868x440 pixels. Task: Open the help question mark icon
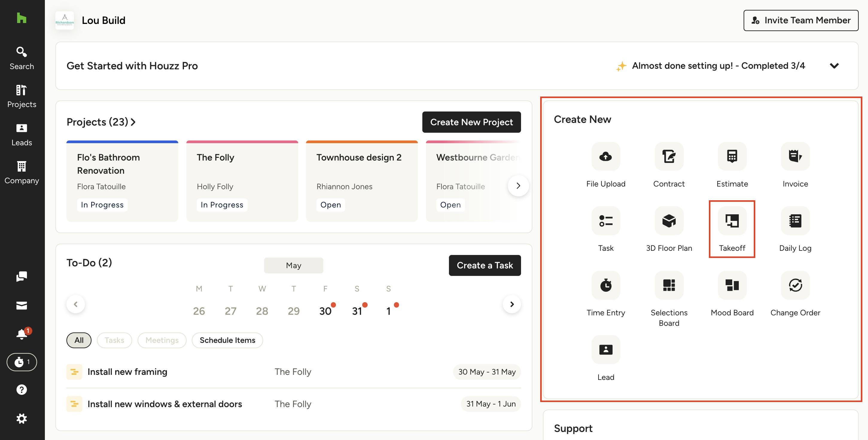click(x=22, y=389)
